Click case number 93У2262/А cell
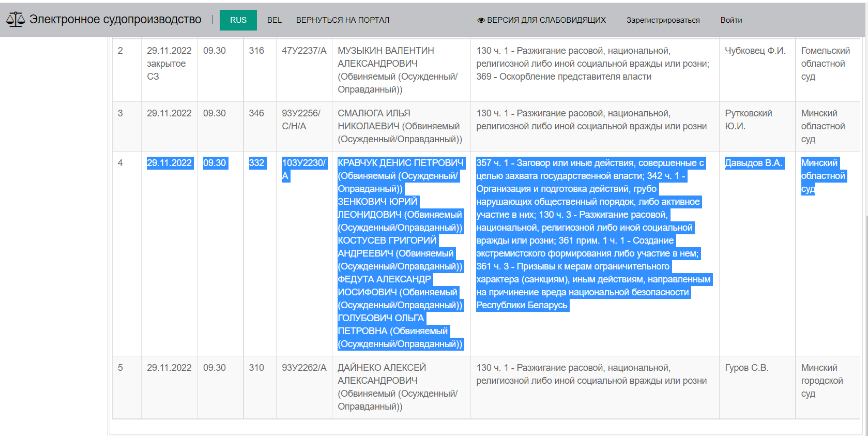Viewport: 868px width, 436px height. coord(304,368)
